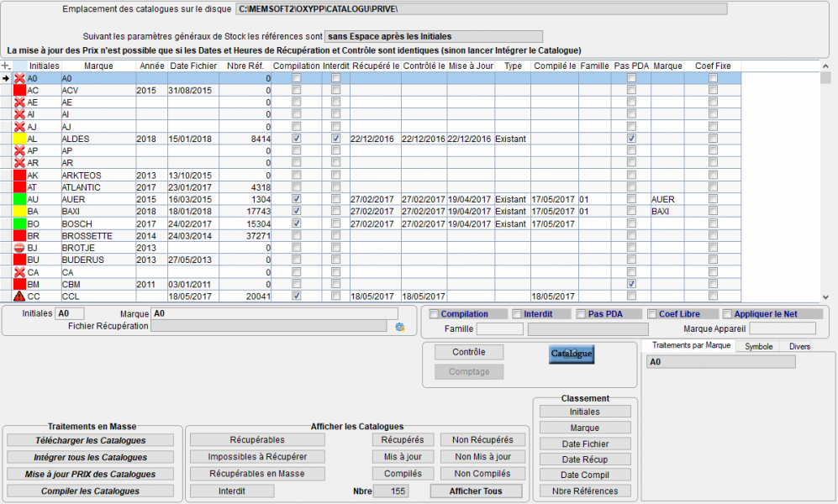This screenshot has width=838, height=504.
Task: Enable the Coef Libre checkbox
Action: pos(652,314)
